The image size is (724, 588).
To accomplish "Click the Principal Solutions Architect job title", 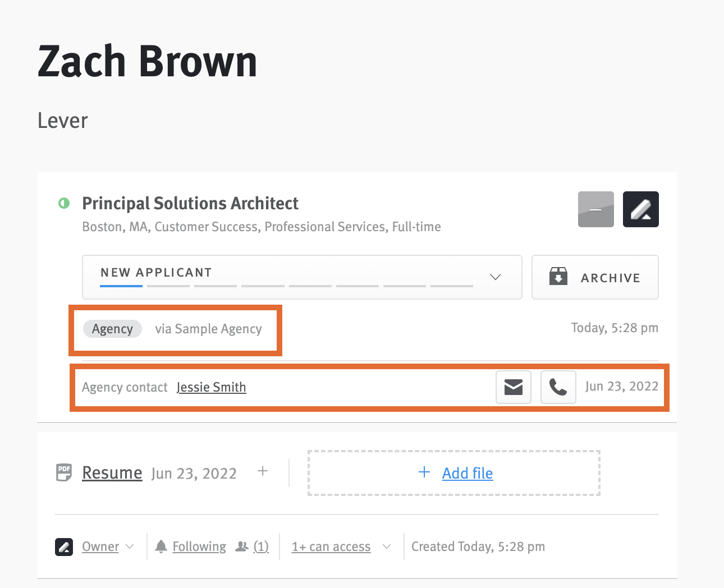I will coord(190,203).
